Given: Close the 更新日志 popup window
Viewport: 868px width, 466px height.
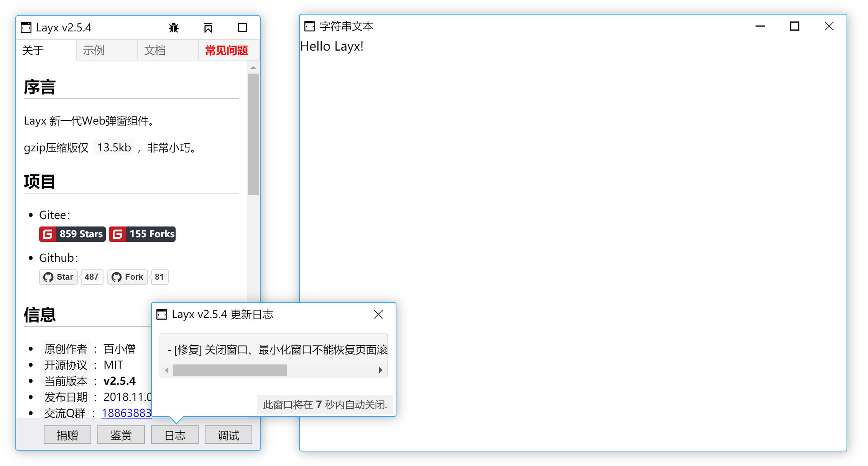Looking at the screenshot, I should 378,314.
